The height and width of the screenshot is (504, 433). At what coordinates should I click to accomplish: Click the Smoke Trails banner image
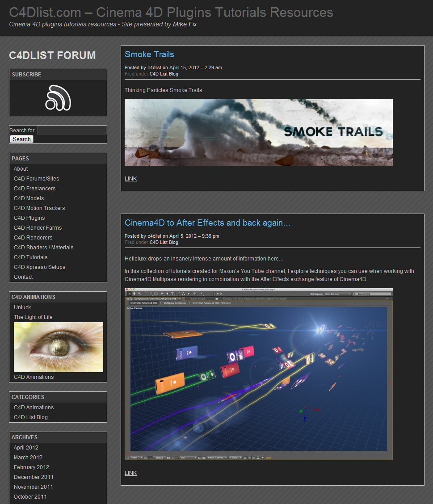click(x=259, y=132)
